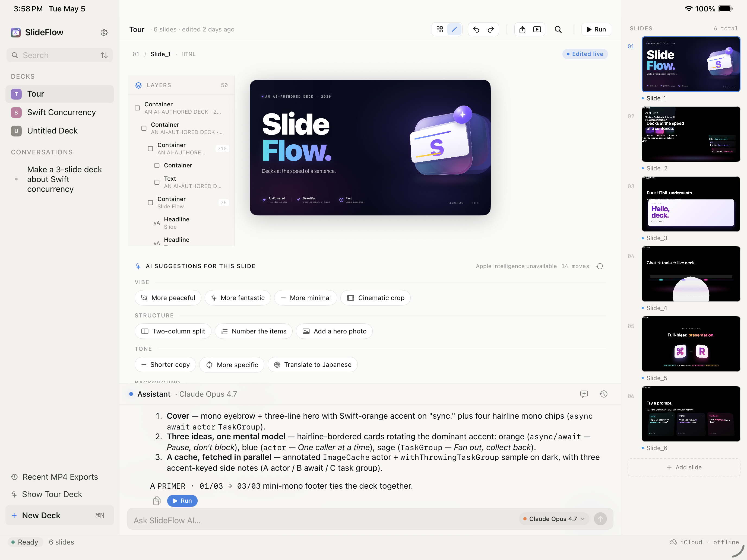This screenshot has height=560, width=747.
Task: Click the sort arrows in search field
Action: point(104,55)
